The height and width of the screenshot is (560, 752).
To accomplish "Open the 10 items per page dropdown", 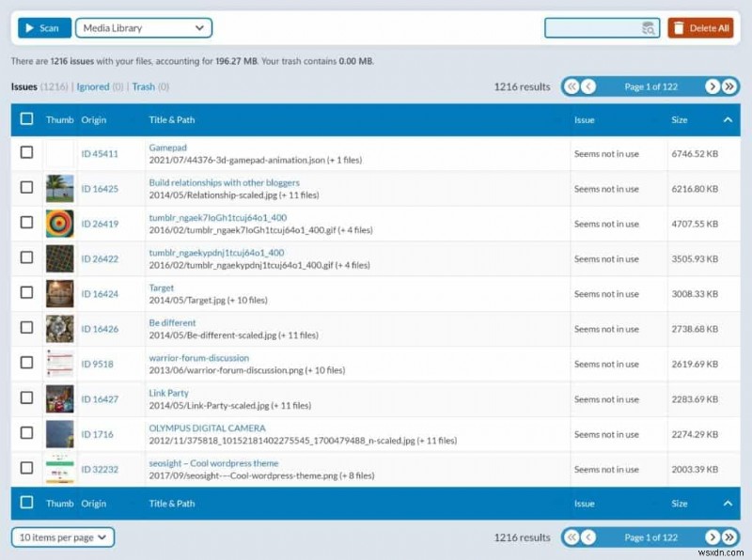I will pyautogui.click(x=62, y=537).
